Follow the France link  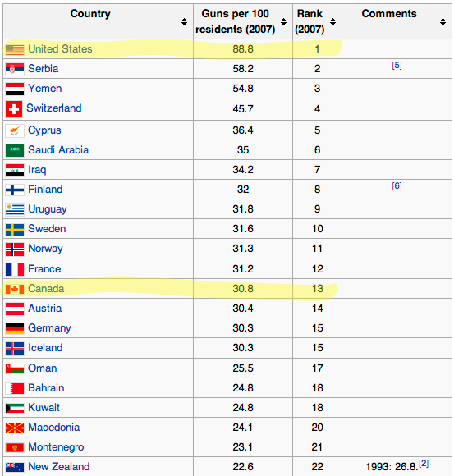(44, 269)
